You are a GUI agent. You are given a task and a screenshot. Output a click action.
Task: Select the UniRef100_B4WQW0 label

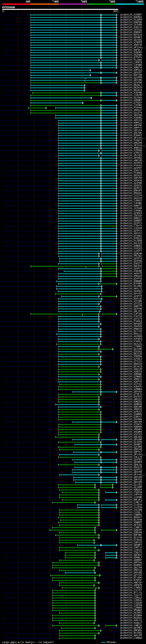(x=131, y=281)
